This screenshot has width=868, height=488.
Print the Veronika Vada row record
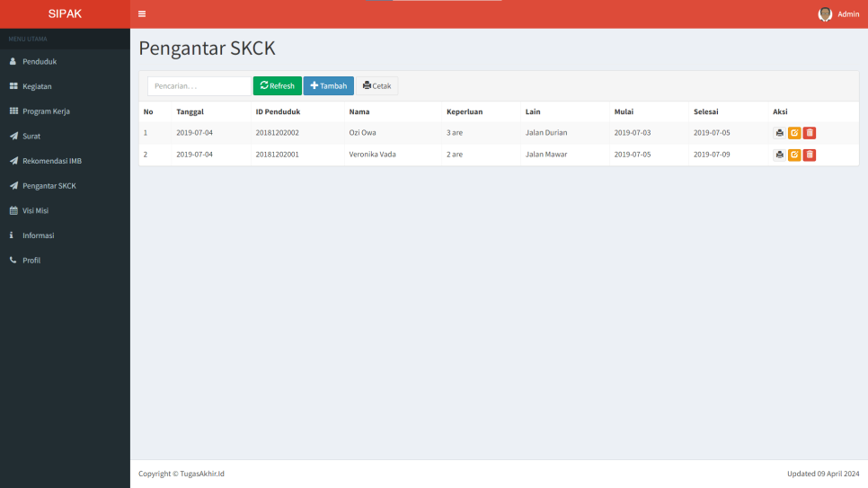click(779, 155)
